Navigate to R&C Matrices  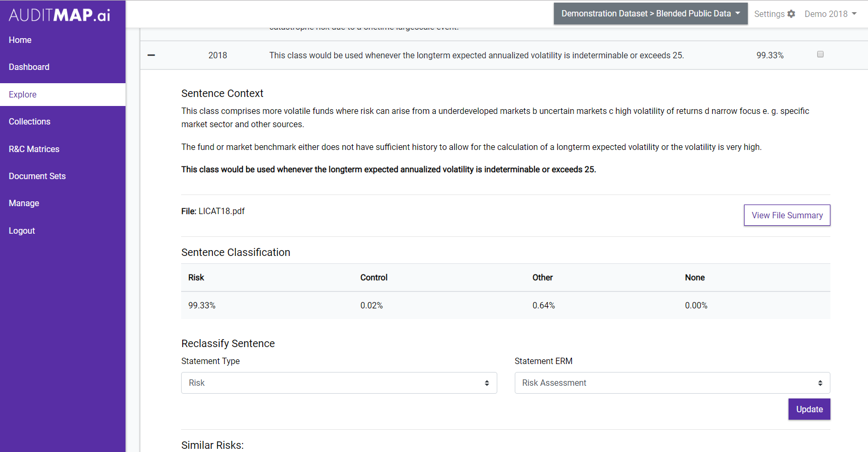pyautogui.click(x=34, y=149)
